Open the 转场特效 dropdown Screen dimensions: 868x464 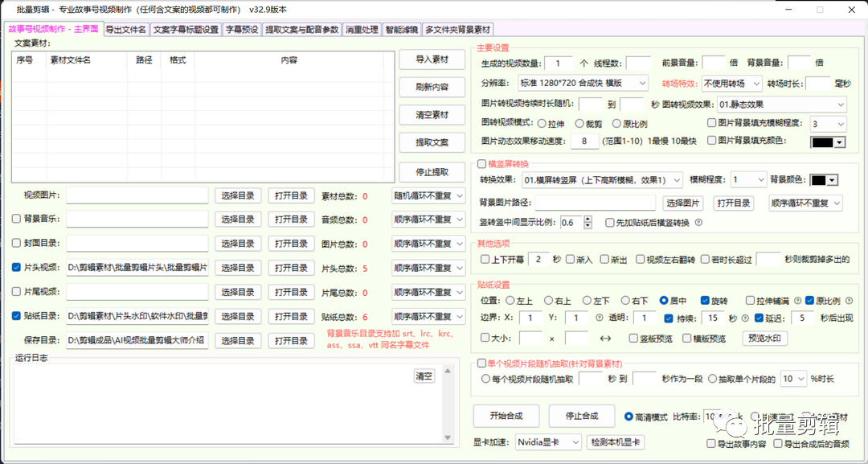[x=732, y=83]
